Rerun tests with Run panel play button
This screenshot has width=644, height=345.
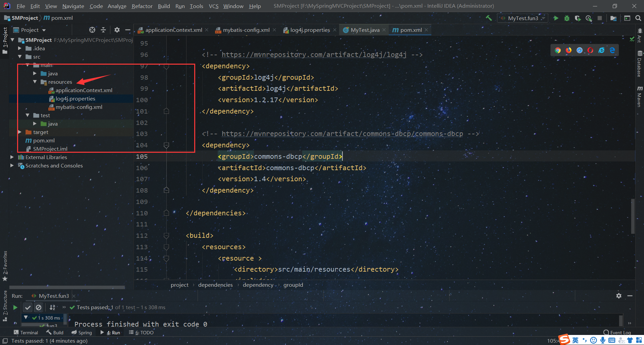[15, 307]
